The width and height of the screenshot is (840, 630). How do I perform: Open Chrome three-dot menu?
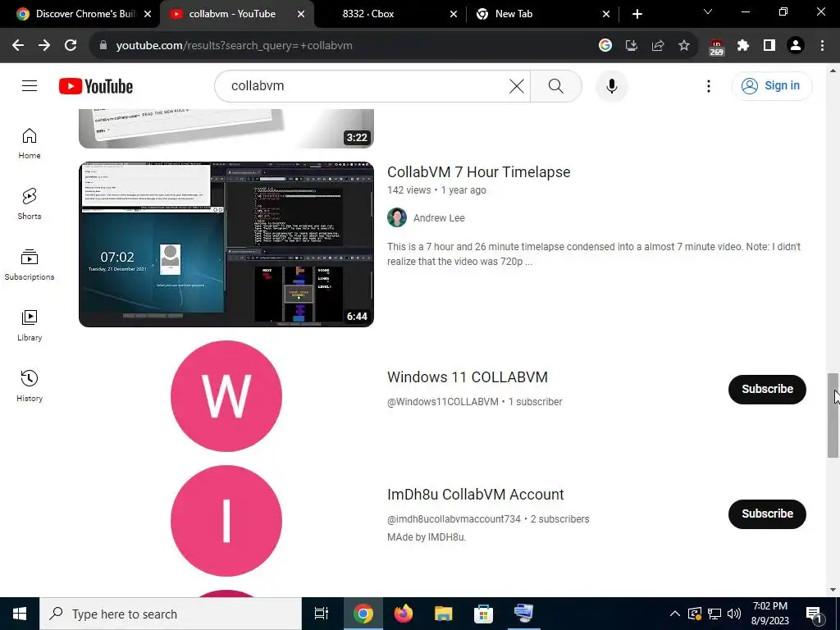coord(822,46)
